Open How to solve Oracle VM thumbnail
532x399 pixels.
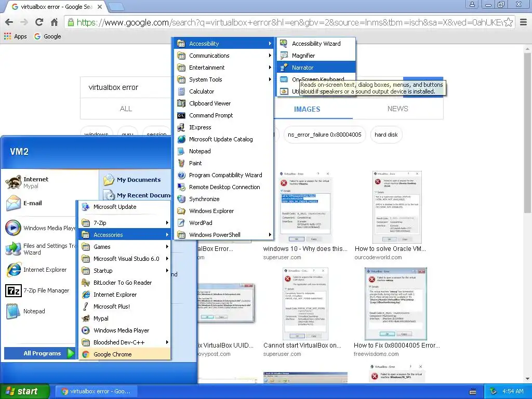(397, 207)
